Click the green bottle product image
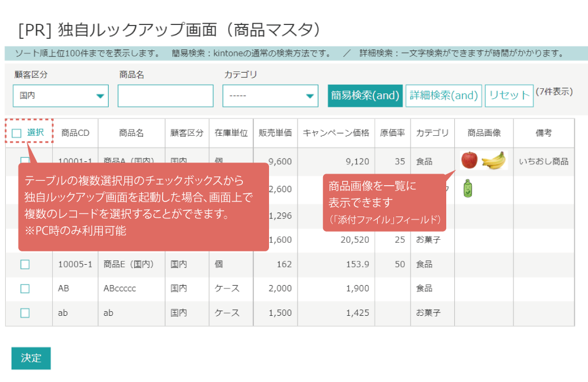 466,189
